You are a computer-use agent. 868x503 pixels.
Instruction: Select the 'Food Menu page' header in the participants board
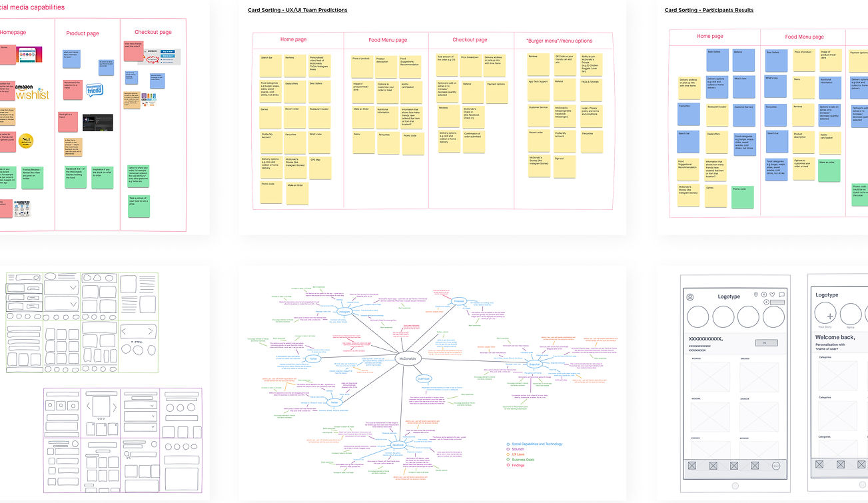point(804,37)
